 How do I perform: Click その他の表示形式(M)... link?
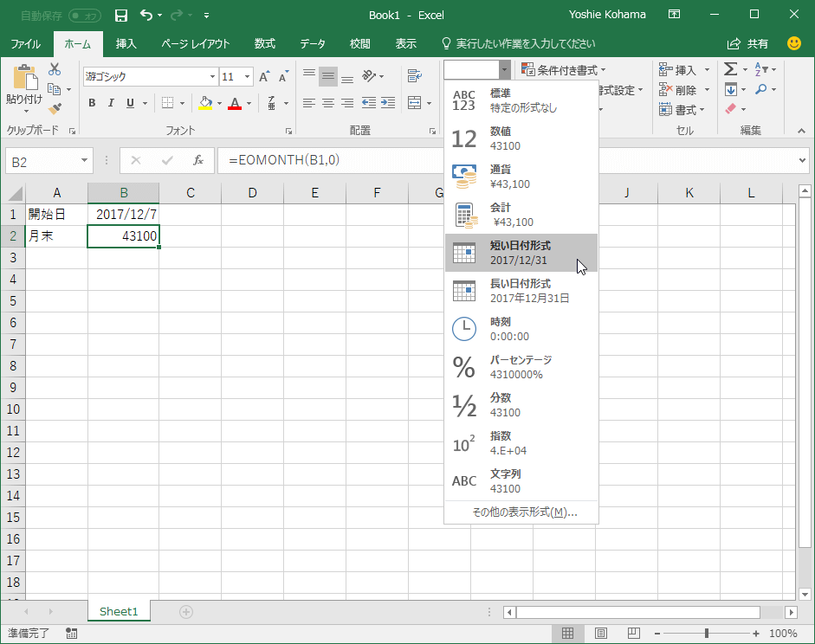pos(525,512)
